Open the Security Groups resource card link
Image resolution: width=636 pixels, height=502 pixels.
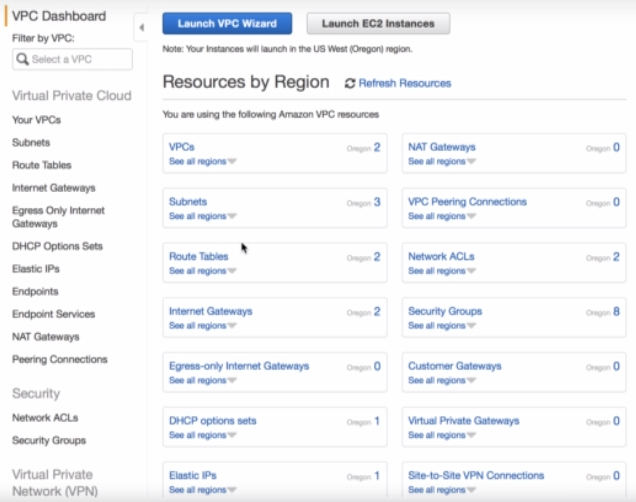pos(445,311)
